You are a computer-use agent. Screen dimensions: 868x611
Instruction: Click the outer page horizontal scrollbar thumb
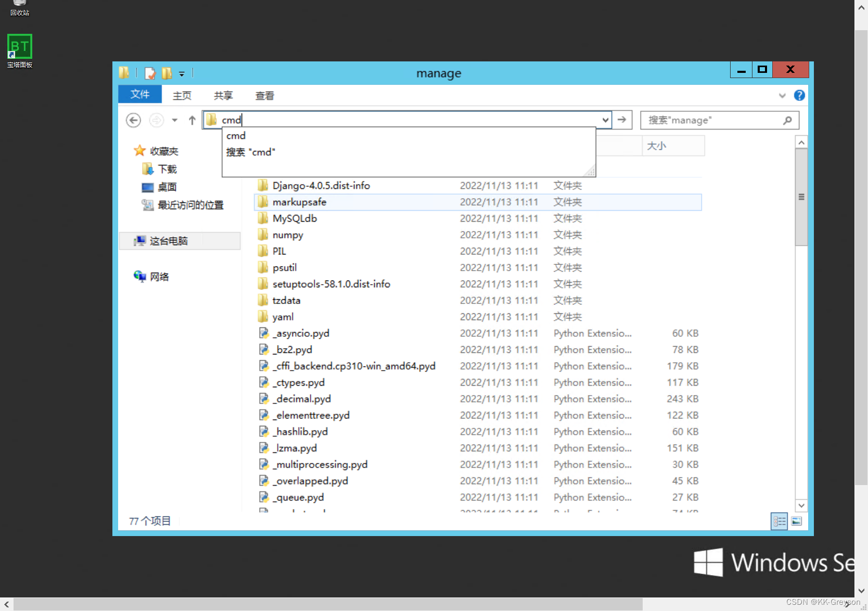[328, 604]
